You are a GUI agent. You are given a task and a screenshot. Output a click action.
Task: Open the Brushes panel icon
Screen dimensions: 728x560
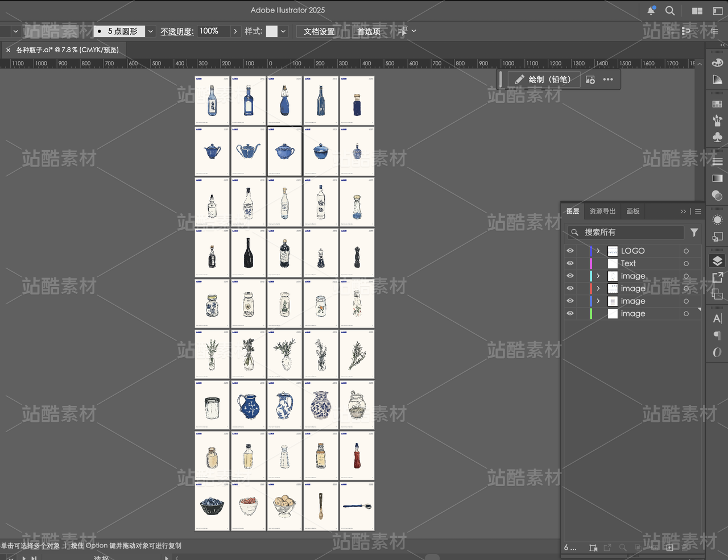click(717, 120)
